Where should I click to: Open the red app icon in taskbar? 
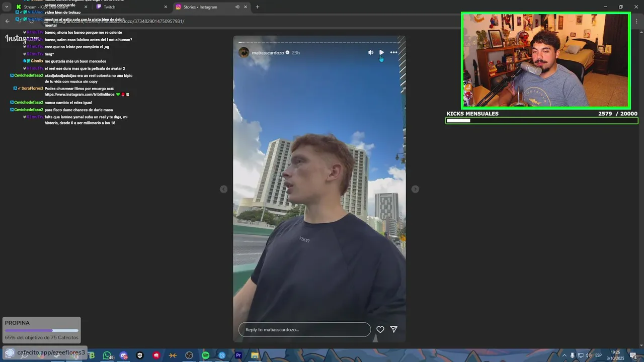click(156, 355)
